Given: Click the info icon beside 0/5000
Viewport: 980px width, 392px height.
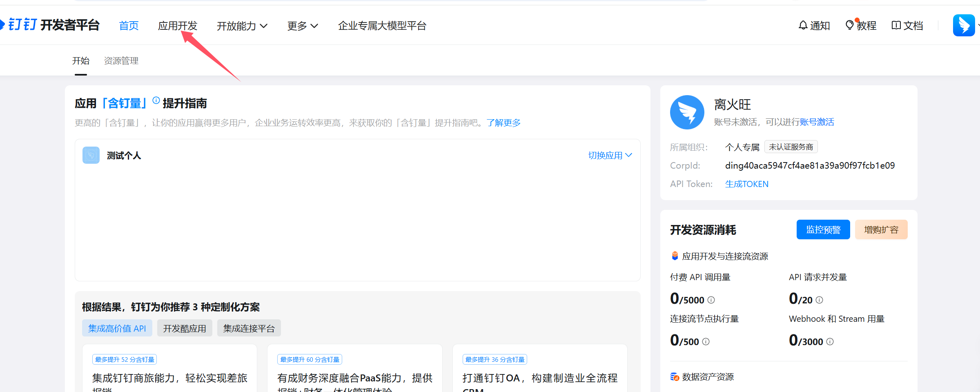Looking at the screenshot, I should point(711,300).
